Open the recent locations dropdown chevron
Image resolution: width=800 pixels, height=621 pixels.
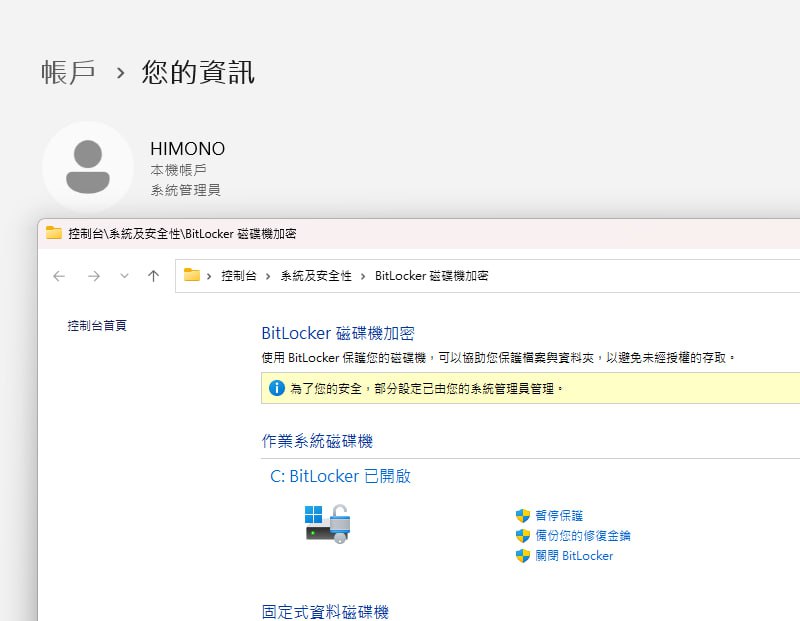click(x=124, y=276)
